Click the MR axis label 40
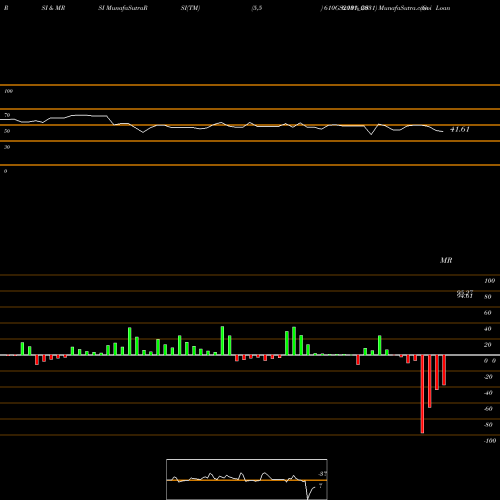Viewport: 500px width, 500px height. (488, 329)
